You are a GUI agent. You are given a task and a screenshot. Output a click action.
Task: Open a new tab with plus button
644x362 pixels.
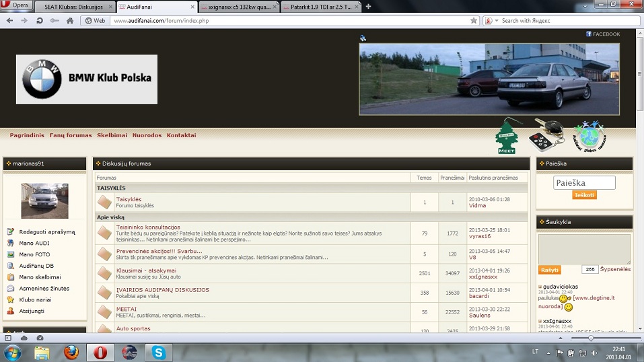click(x=368, y=7)
